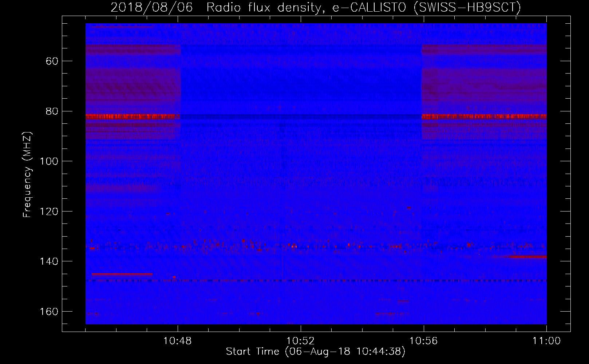Click the 11:00 time tick label
Viewport: 589px width, 364px height.
click(546, 341)
